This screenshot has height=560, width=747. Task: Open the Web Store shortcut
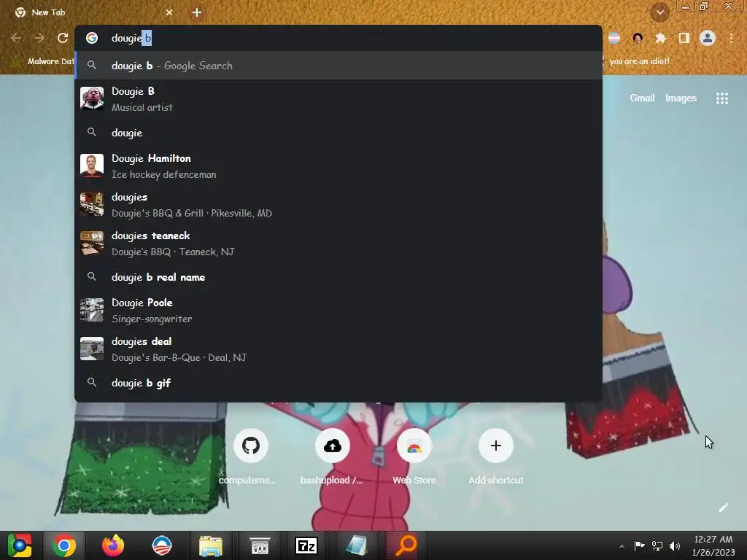[x=414, y=446]
